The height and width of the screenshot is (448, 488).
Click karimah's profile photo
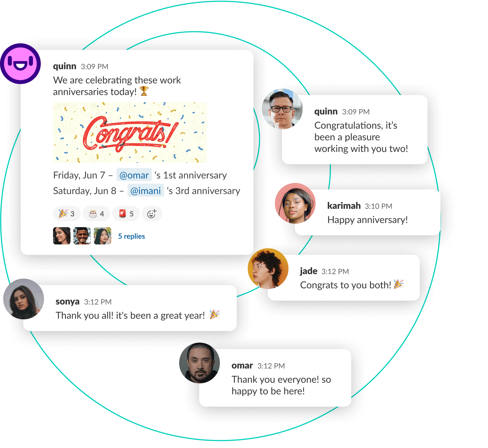coord(295,203)
